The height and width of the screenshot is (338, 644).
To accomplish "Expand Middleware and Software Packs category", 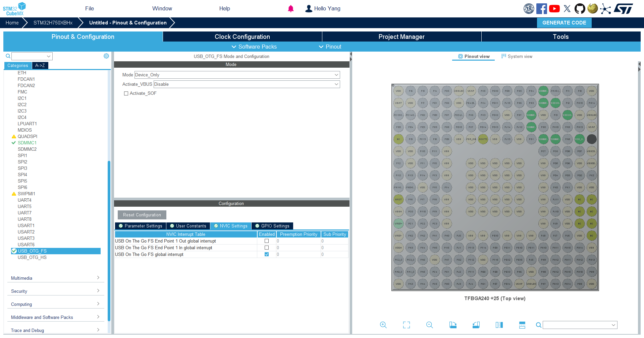I will 56,317.
